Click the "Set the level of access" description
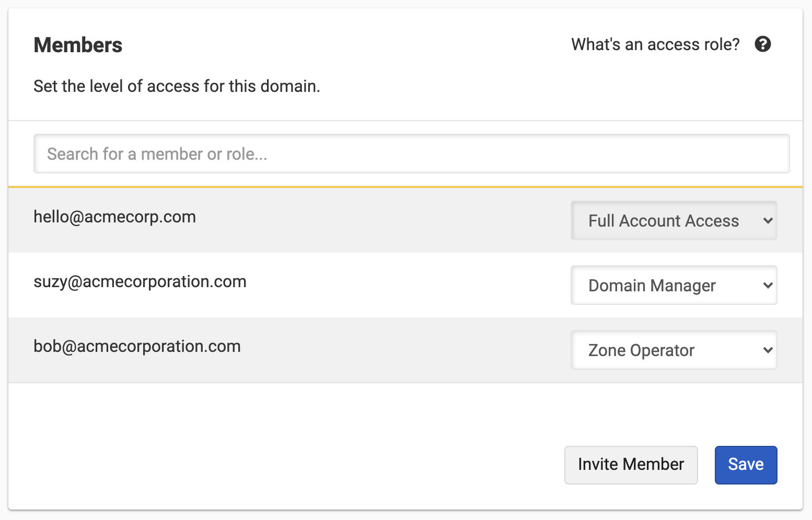The width and height of the screenshot is (812, 520). click(177, 86)
